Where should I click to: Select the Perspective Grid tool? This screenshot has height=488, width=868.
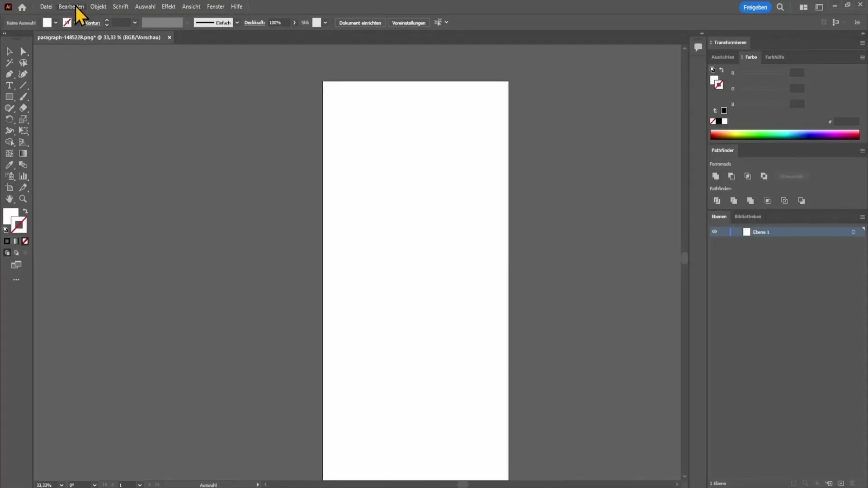[24, 142]
